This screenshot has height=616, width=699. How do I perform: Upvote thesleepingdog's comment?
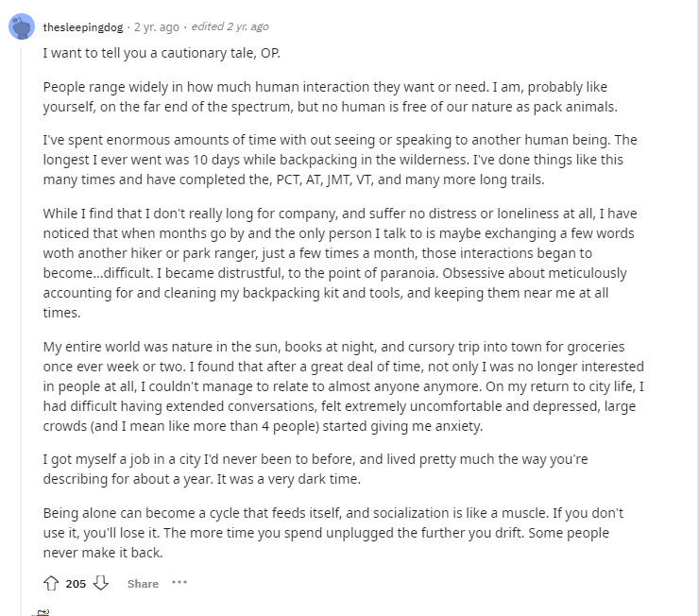[53, 583]
